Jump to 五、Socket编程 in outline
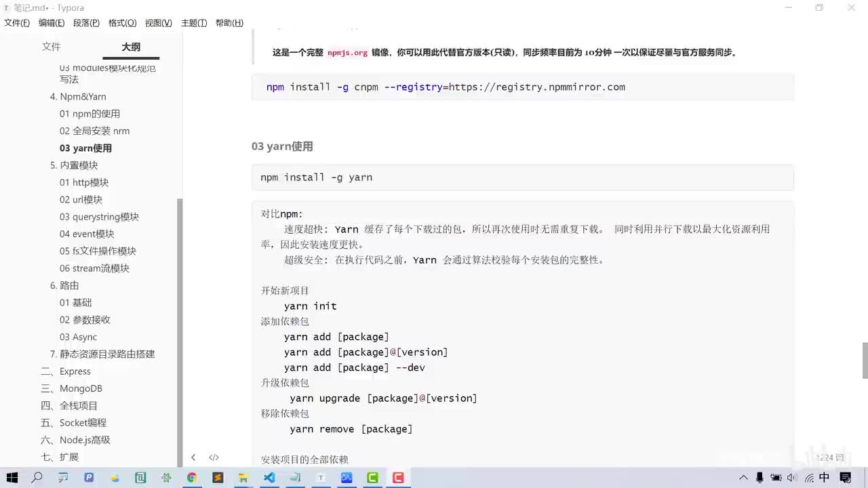 73,423
